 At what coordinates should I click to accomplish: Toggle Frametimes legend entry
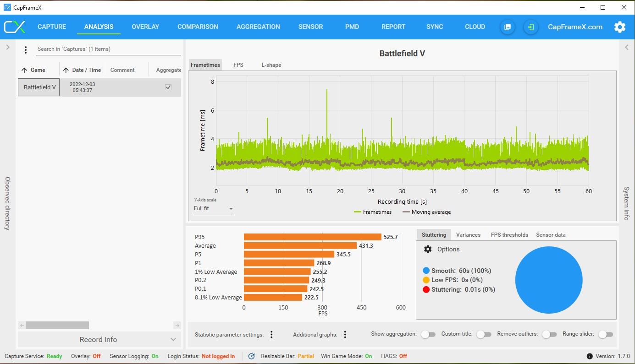[x=373, y=212]
